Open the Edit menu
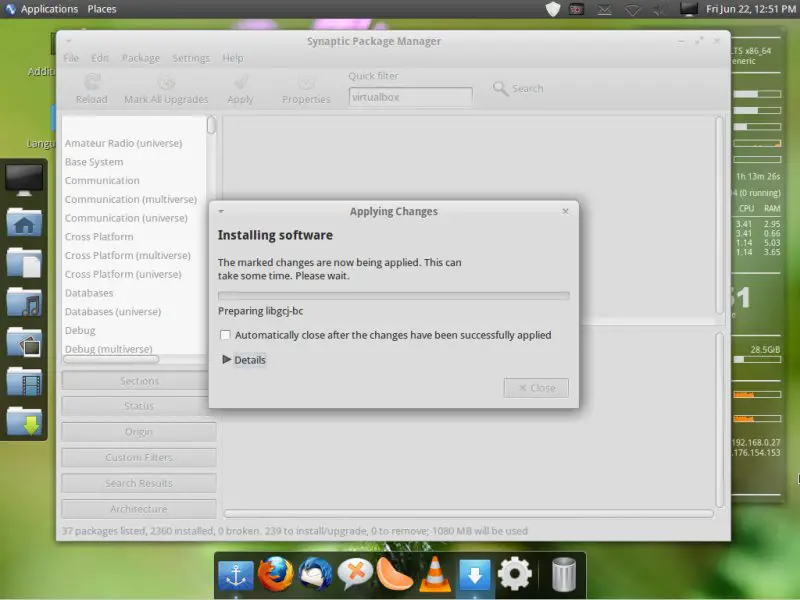800x600 pixels. (100, 58)
